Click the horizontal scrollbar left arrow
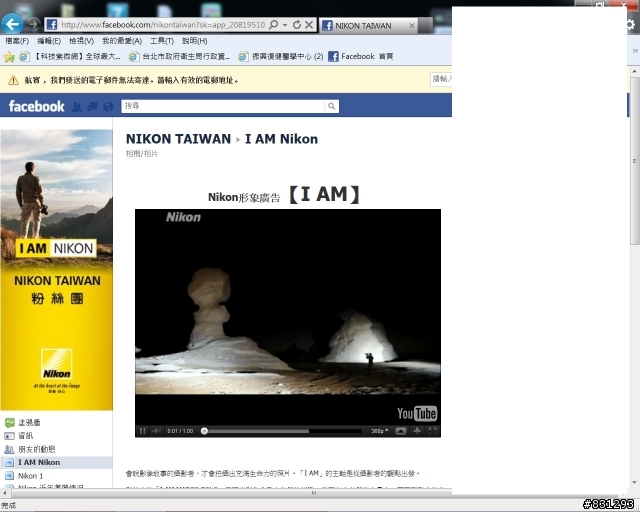 pyautogui.click(x=4, y=493)
